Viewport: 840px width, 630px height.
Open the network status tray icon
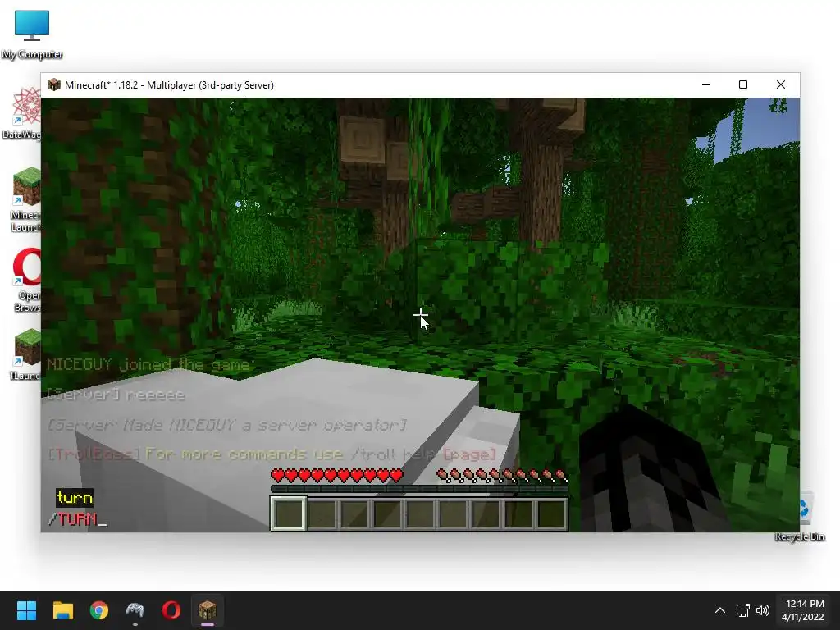tap(742, 610)
